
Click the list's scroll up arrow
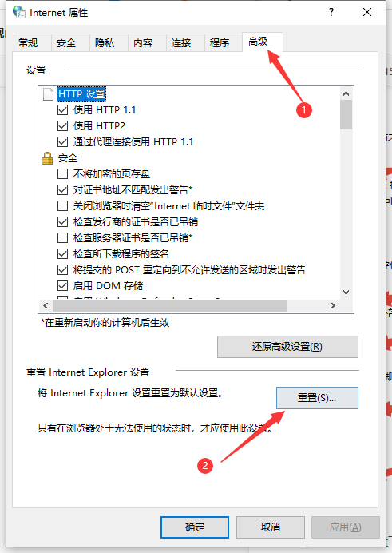coord(346,93)
